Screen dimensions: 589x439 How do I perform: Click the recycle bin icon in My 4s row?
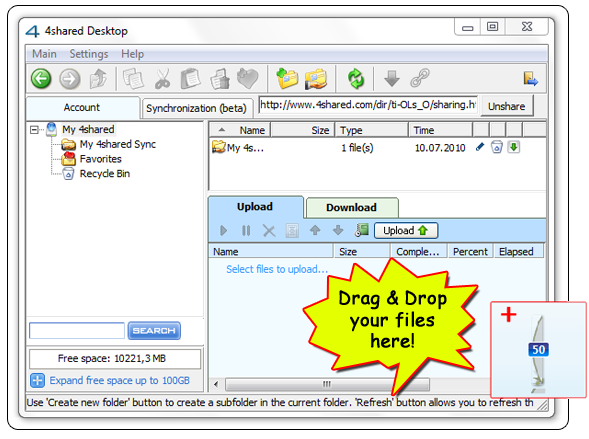coord(497,147)
